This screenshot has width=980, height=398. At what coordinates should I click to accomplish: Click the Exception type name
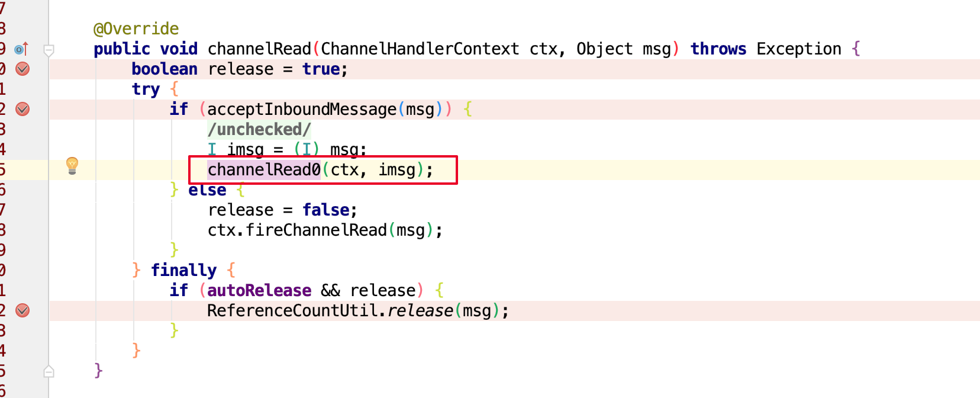[x=799, y=49]
